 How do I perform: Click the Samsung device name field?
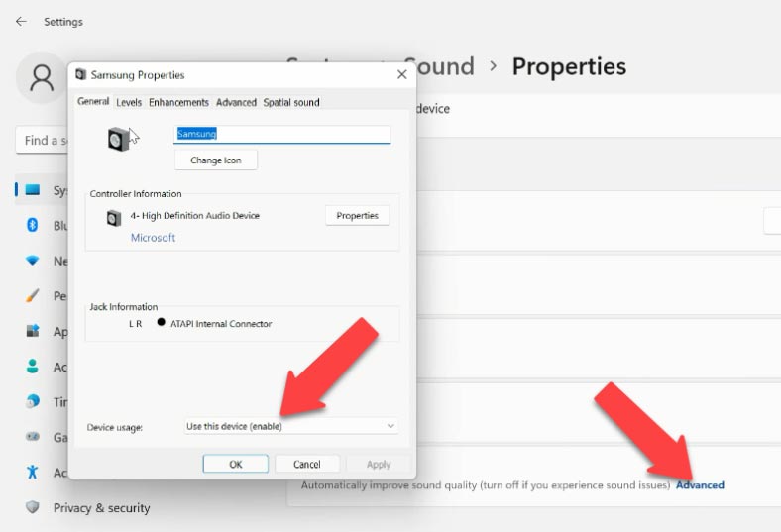[x=281, y=134]
